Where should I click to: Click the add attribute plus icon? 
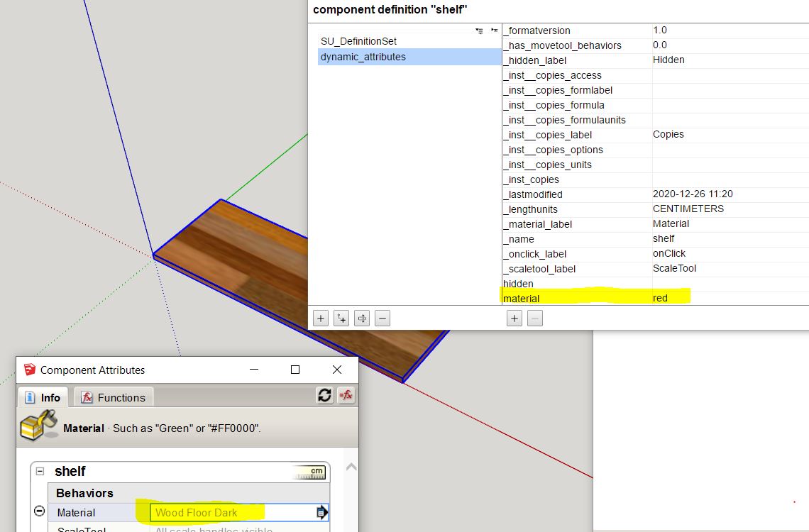[321, 318]
